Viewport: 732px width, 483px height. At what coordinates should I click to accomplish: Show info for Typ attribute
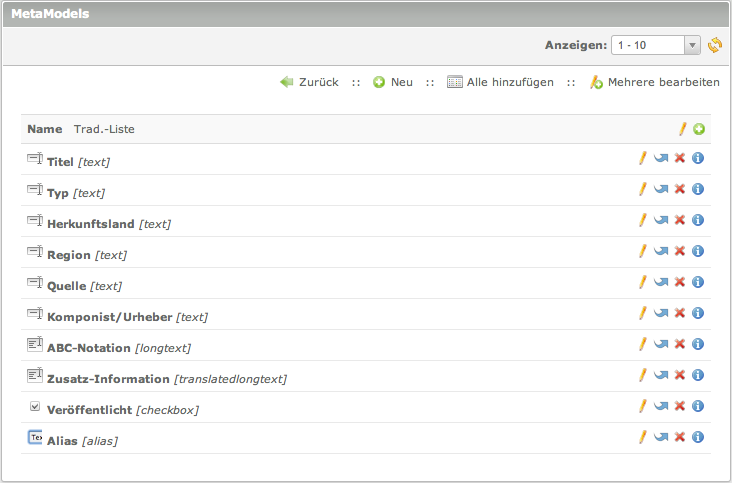[x=698, y=189]
